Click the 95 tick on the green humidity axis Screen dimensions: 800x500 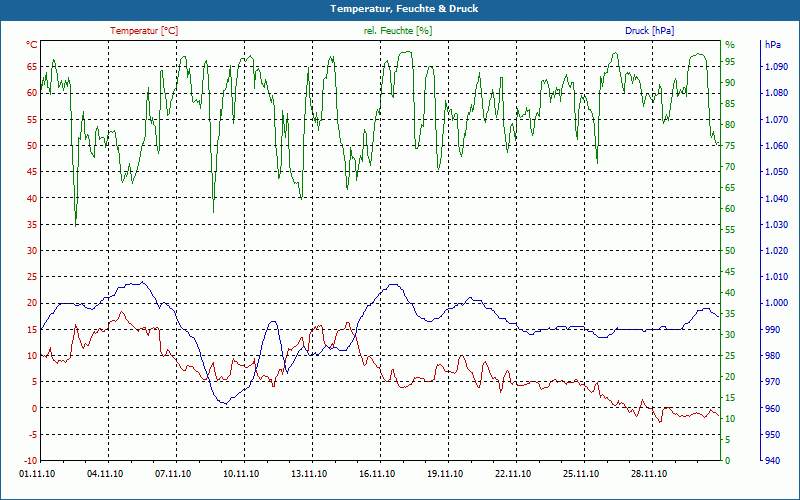coord(730,62)
